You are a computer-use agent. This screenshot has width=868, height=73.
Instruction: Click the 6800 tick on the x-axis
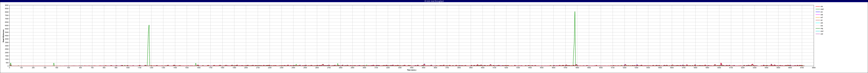tap(814, 68)
